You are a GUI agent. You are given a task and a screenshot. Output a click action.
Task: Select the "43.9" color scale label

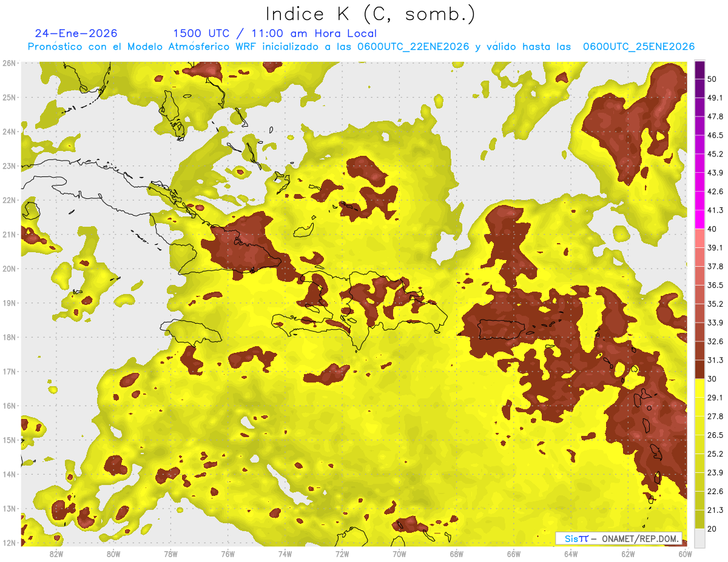715,173
